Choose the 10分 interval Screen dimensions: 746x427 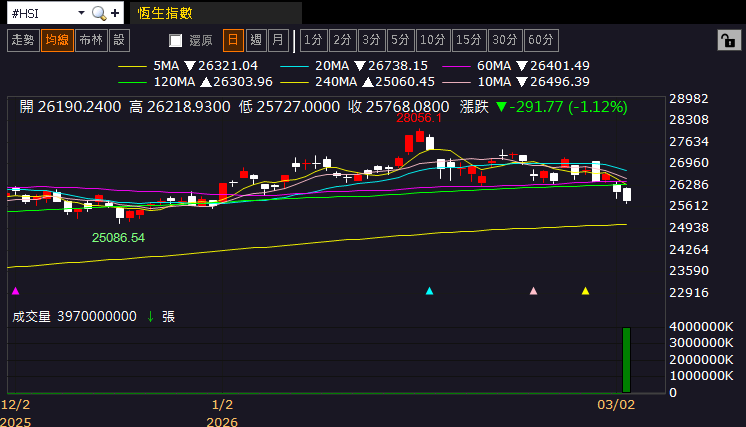pyautogui.click(x=433, y=40)
